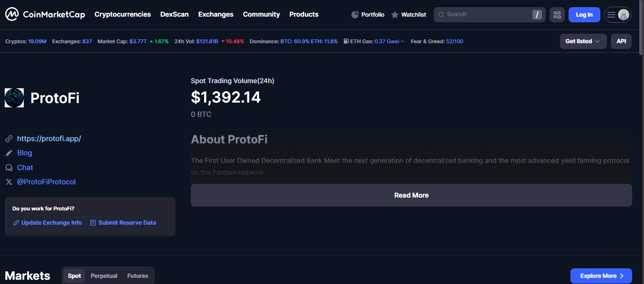Click the Search input field

(484, 15)
